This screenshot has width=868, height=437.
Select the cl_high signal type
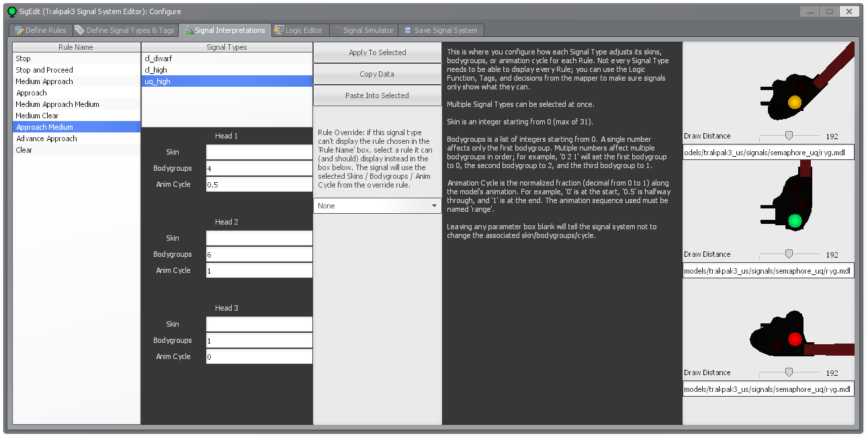(227, 70)
